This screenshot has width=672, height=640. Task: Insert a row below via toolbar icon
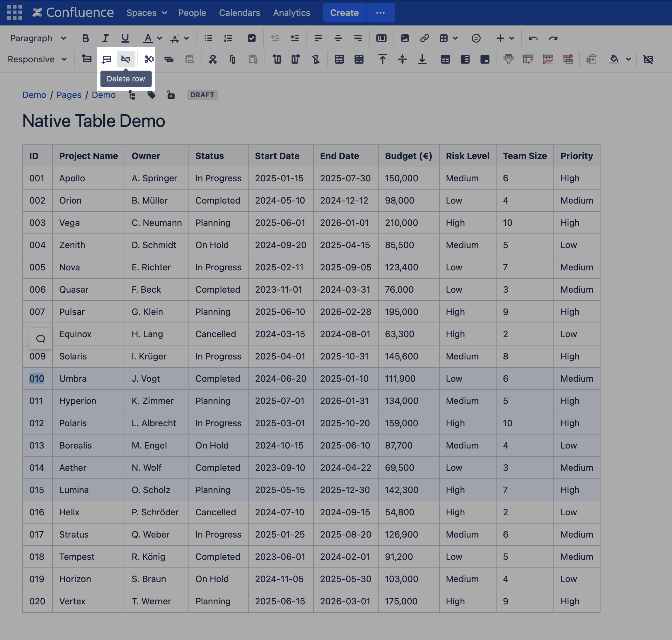pos(106,59)
